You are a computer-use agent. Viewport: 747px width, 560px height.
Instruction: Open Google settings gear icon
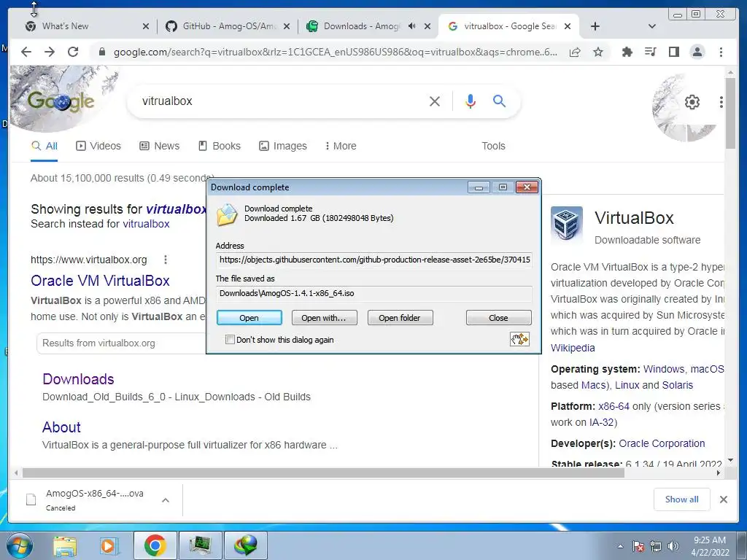(x=692, y=102)
